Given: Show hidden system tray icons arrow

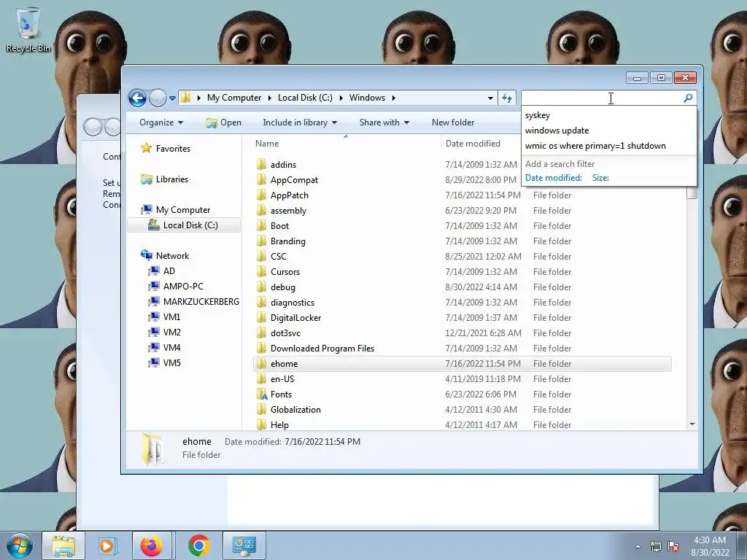Looking at the screenshot, I should click(638, 546).
